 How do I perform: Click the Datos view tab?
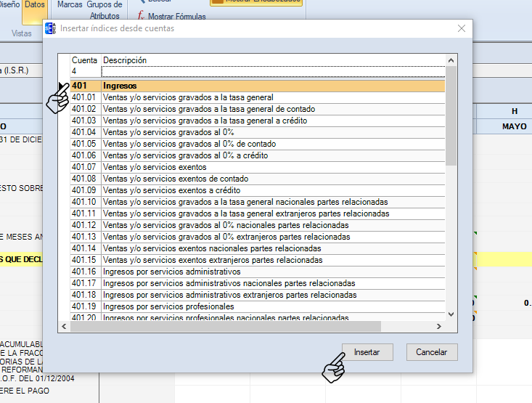34,5
